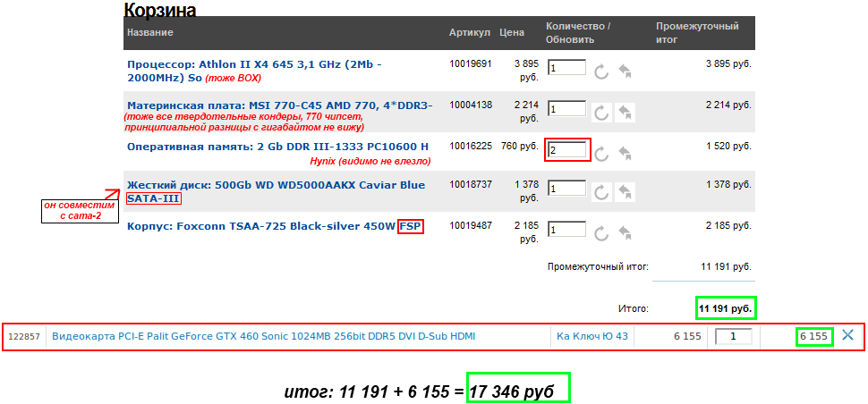Click memory subtotal '1 520 руб.'
The height and width of the screenshot is (404, 868).
click(729, 146)
